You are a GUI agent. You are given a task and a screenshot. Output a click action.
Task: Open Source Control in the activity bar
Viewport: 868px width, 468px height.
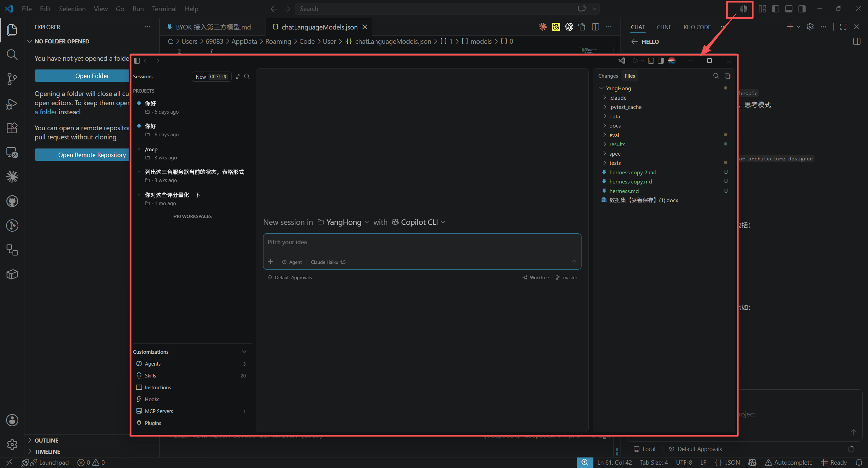click(12, 79)
